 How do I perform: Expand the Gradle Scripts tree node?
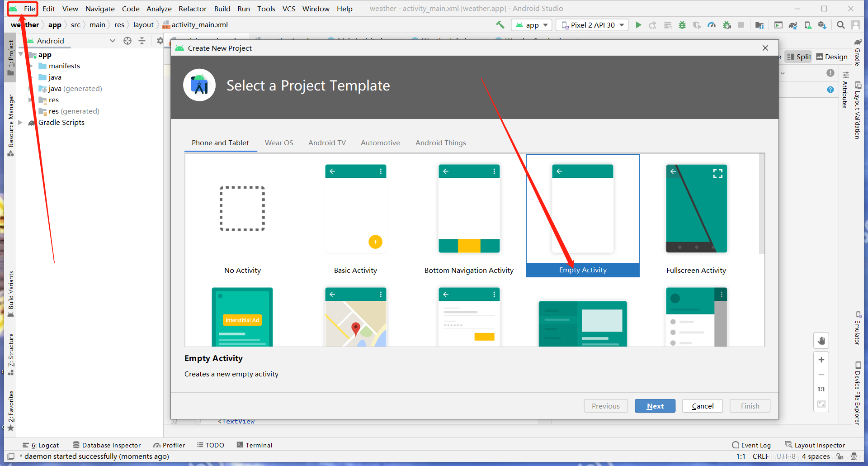20,122
